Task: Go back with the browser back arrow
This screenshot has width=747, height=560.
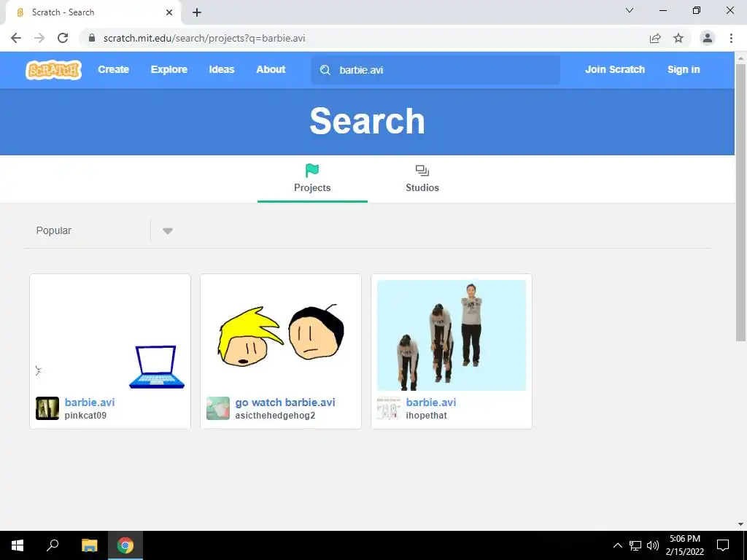Action: click(16, 38)
